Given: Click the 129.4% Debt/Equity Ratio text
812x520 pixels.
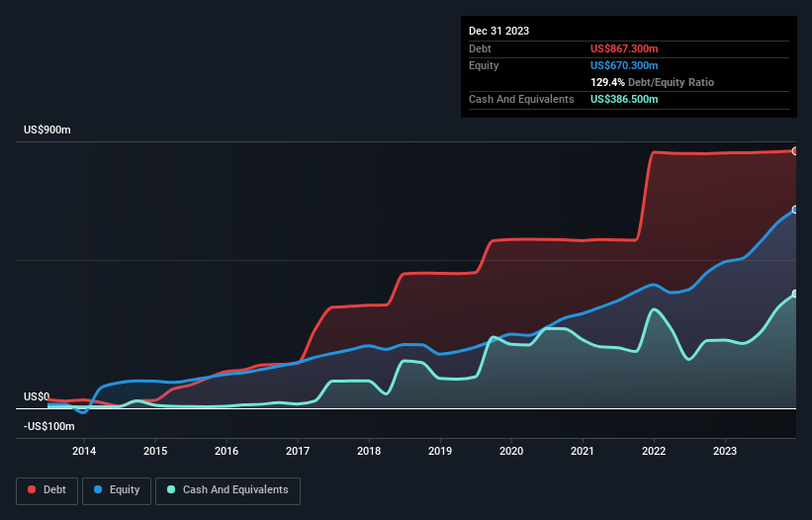Looking at the screenshot, I should [652, 82].
